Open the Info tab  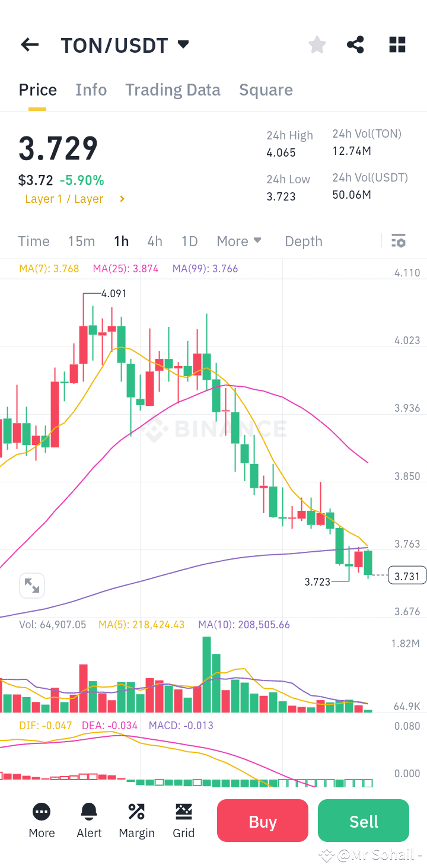91,89
